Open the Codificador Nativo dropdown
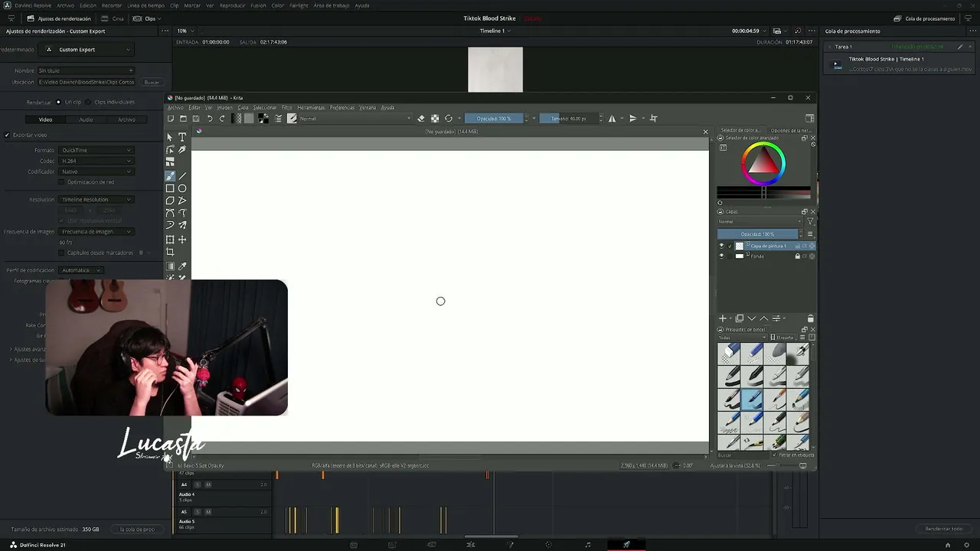Image resolution: width=980 pixels, height=551 pixels. [x=96, y=171]
